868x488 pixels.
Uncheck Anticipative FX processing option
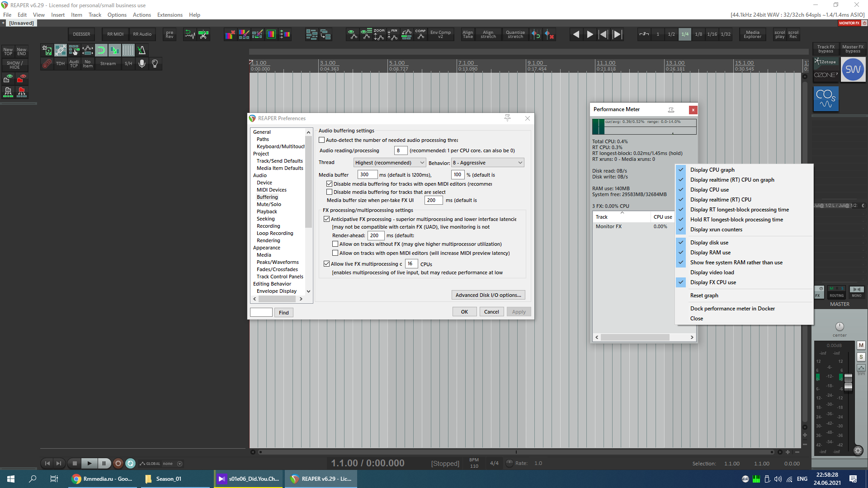coord(326,219)
